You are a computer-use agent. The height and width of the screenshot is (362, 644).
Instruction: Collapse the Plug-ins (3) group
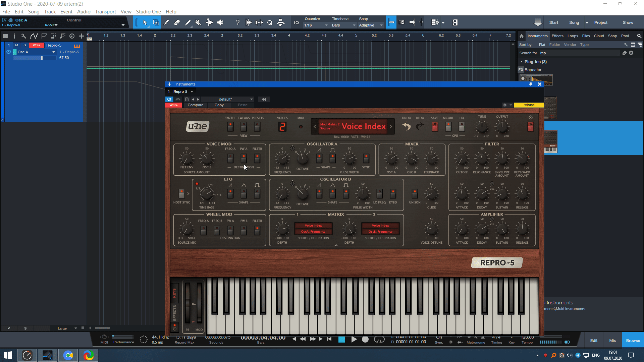tap(521, 62)
